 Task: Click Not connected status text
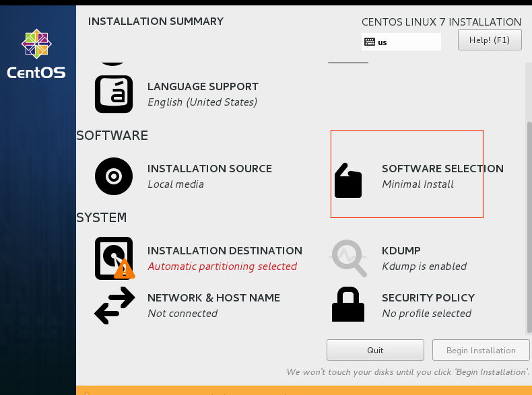coord(182,314)
